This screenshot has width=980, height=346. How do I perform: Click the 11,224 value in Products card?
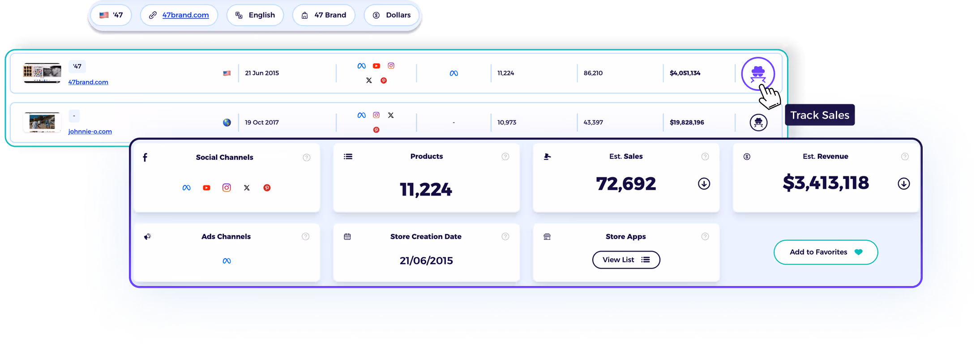coord(426,189)
